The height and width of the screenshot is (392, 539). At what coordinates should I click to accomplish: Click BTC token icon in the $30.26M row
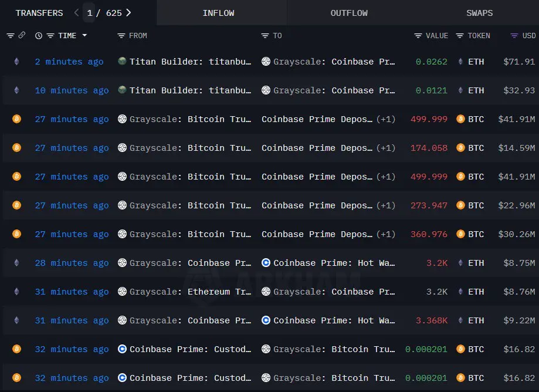point(460,234)
